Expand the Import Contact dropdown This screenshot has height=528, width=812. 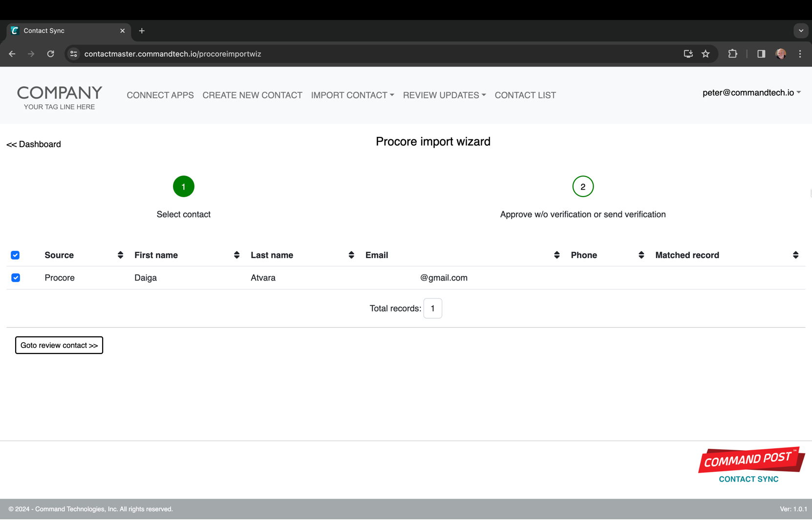point(352,95)
